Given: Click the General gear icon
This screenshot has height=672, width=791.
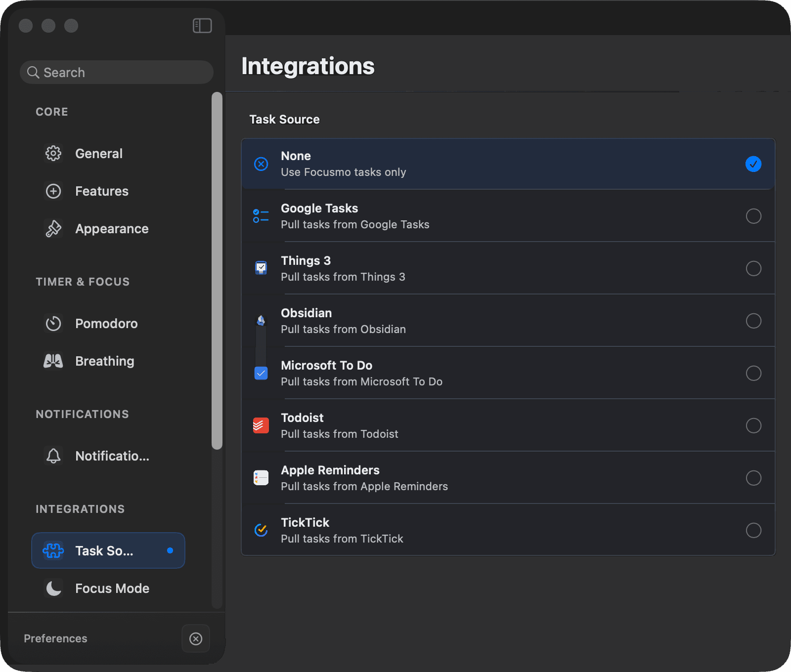Looking at the screenshot, I should 53,154.
